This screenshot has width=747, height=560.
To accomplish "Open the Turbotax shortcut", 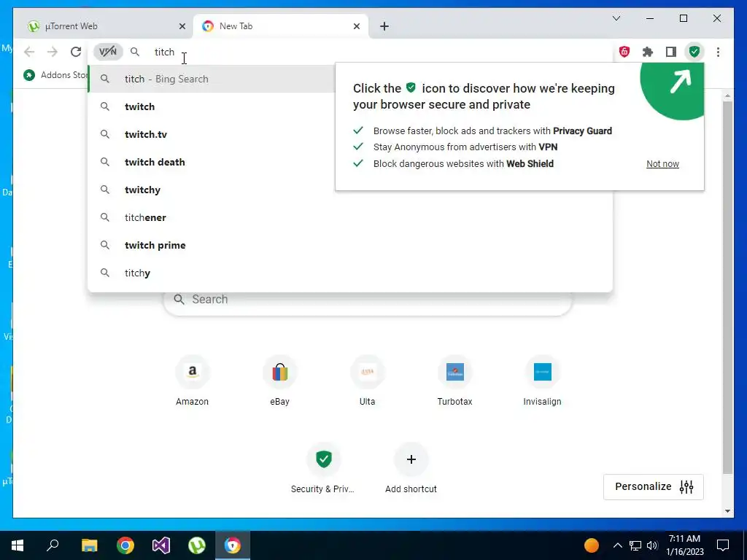I will pos(455,381).
